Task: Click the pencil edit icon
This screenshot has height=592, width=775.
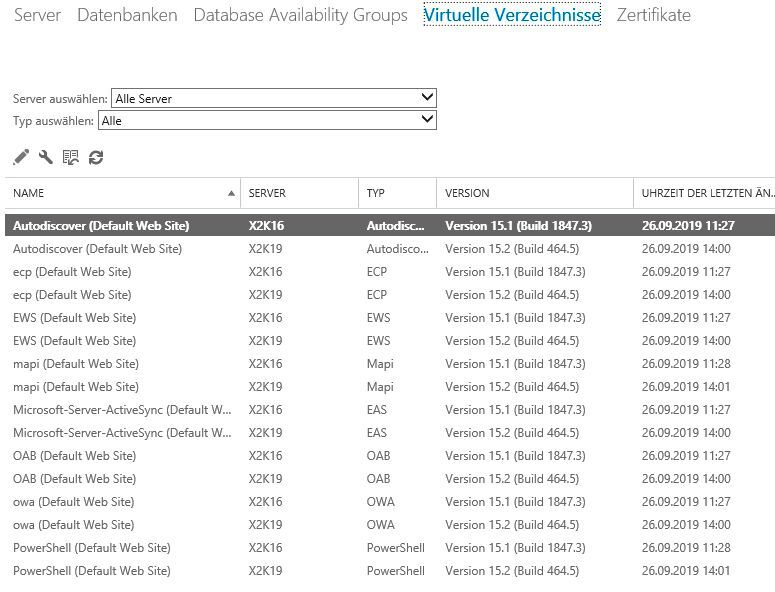Action: tap(21, 157)
